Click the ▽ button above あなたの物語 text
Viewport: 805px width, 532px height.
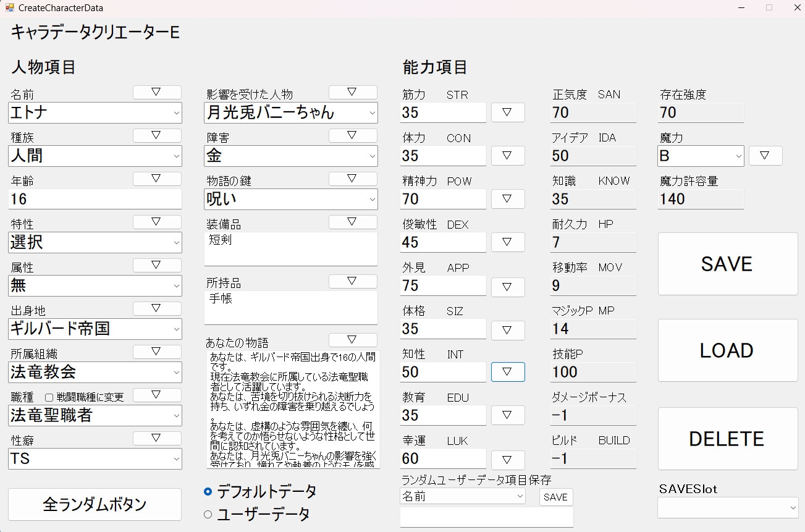(x=352, y=340)
